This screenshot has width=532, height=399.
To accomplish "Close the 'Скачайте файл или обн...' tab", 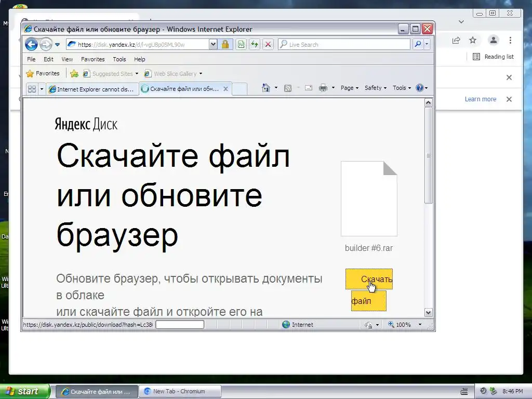I will (x=225, y=89).
